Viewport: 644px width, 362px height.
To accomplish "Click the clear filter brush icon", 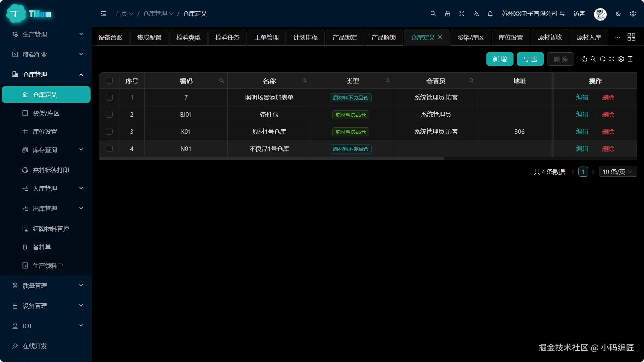I will (584, 59).
